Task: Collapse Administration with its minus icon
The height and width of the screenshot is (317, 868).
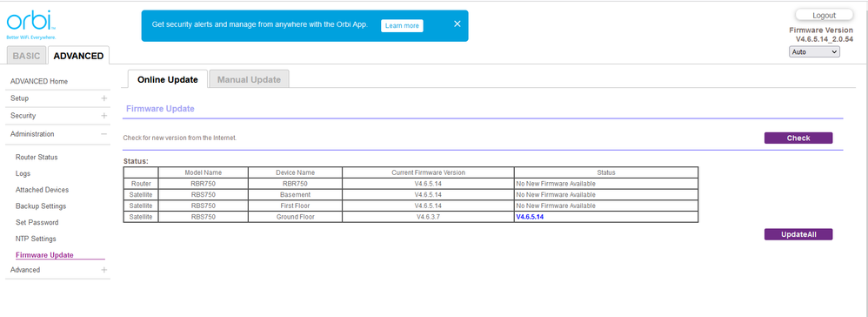Action: [103, 134]
